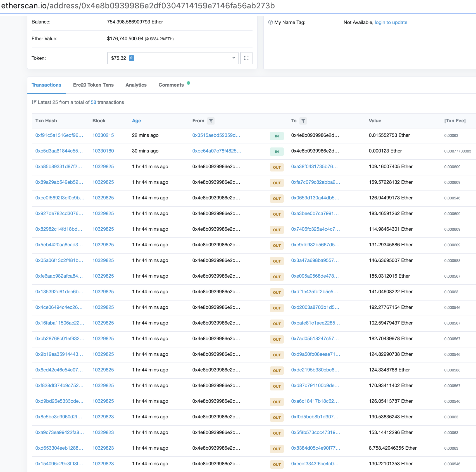Open recipient address 0xe095a0568de478…
The height and width of the screenshot is (472, 476).
click(315, 276)
